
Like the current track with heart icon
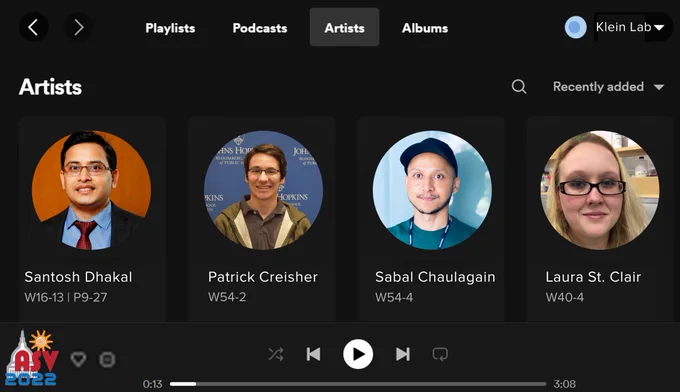(x=78, y=359)
